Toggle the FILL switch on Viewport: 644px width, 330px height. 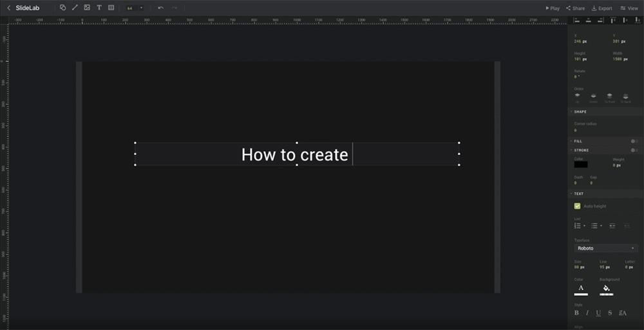(x=634, y=141)
